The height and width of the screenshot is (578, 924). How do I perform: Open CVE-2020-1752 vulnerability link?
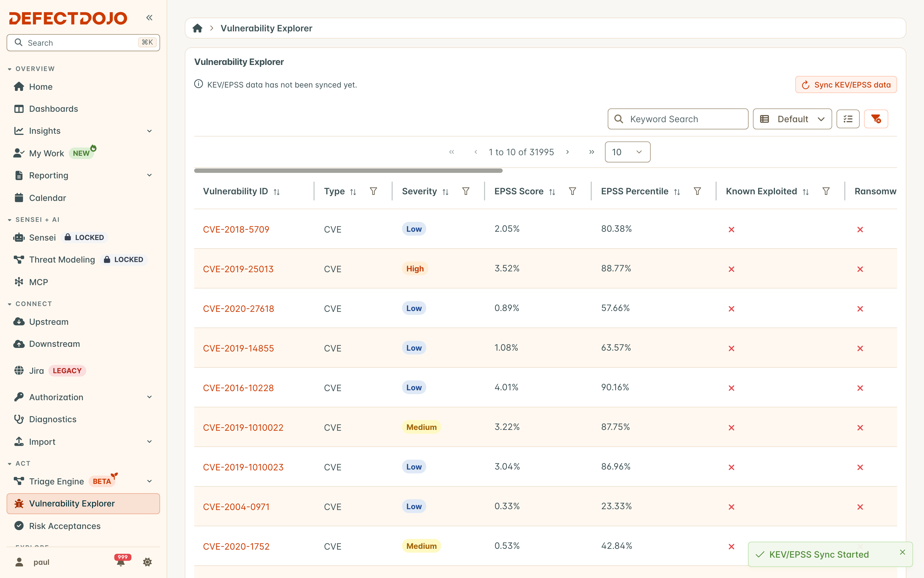236,547
